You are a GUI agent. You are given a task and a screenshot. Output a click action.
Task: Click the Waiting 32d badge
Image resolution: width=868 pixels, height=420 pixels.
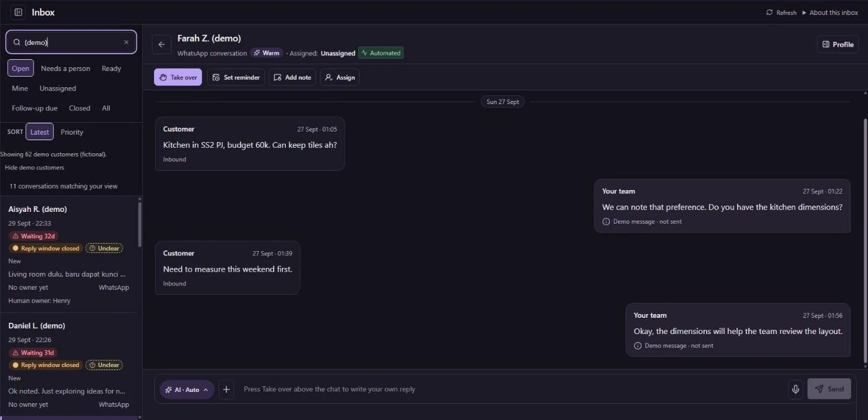tap(34, 236)
